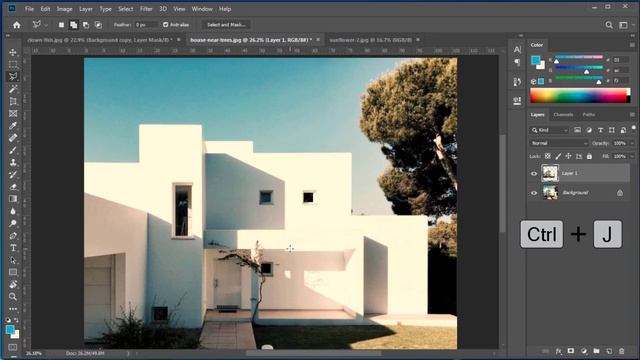Open the layer filter Kind dropdown

[x=549, y=130]
